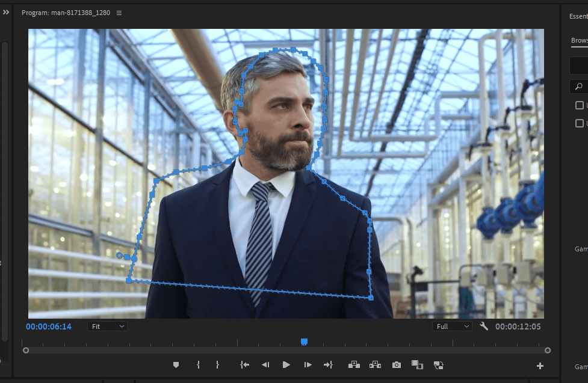Click the Mark In bracket icon
The height and width of the screenshot is (383, 588).
tap(198, 364)
